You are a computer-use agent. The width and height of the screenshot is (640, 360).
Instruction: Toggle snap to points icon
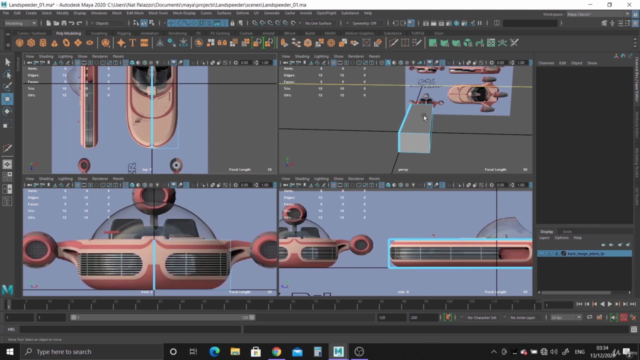(x=270, y=23)
